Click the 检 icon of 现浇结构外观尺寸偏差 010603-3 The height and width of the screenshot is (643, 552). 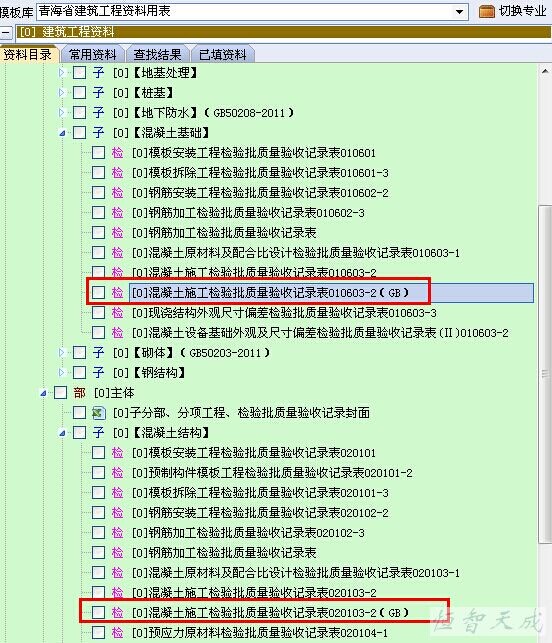click(x=118, y=313)
